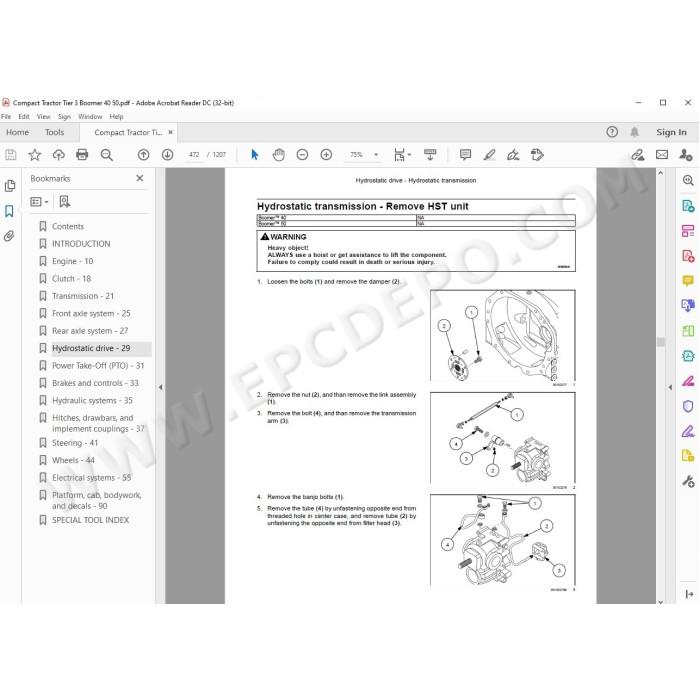Click the stamp tool icon
The image size is (700, 700).
pyautogui.click(x=537, y=155)
